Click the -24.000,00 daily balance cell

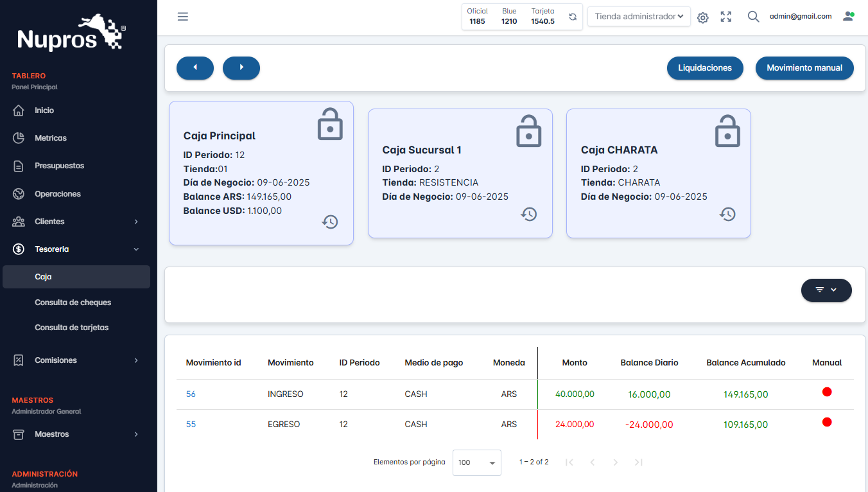pos(649,425)
